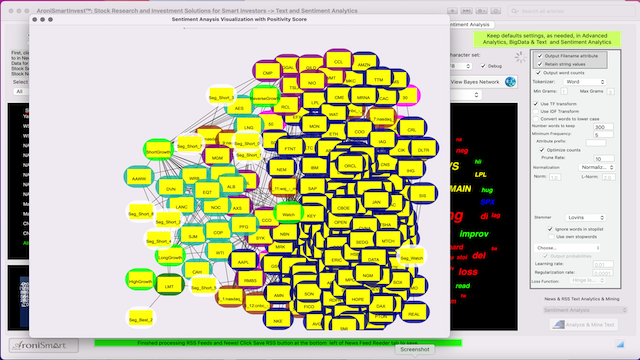
Task: Uncheck Output word counts
Action: point(538,73)
